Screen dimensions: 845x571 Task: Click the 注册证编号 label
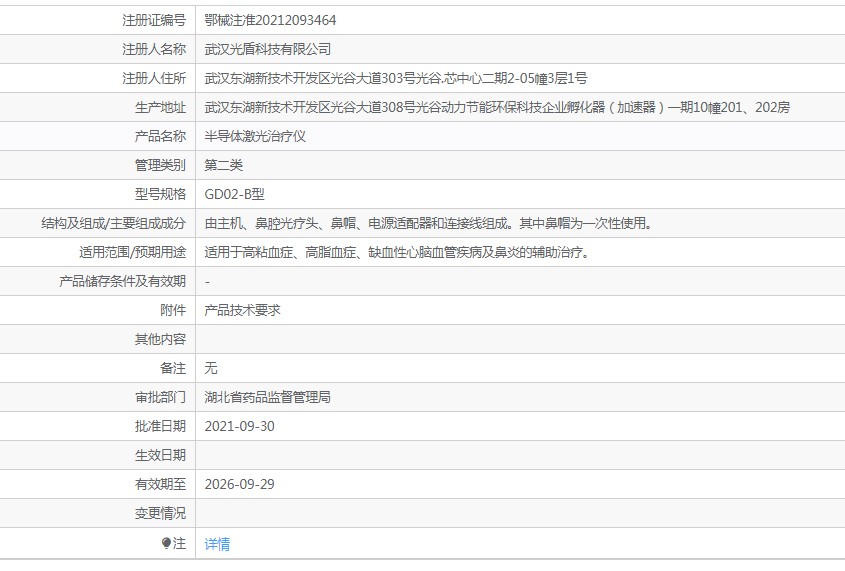(x=154, y=20)
